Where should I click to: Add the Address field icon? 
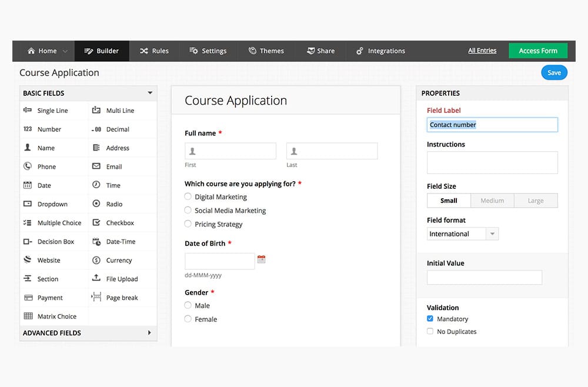(96, 148)
